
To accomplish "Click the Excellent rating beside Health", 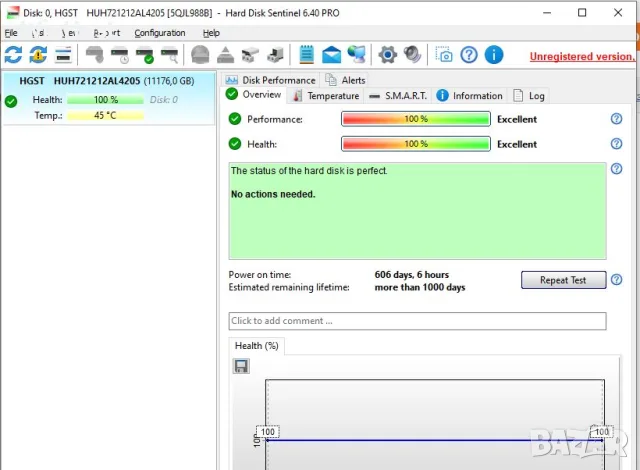I will [x=517, y=144].
